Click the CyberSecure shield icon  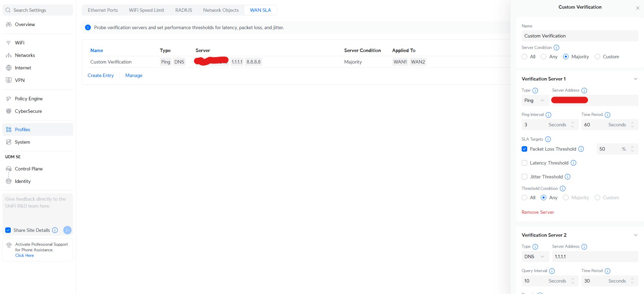point(9,111)
